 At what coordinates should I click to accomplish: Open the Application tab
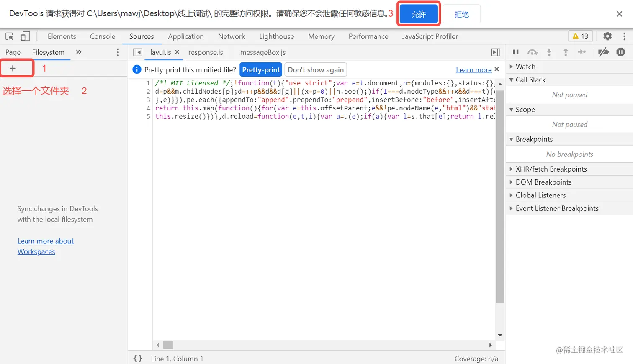[186, 36]
